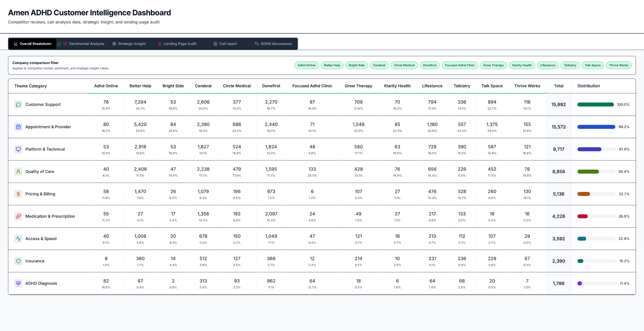The image size is (644, 331).
Task: Open the Landing Page Audit tab
Action: click(177, 44)
